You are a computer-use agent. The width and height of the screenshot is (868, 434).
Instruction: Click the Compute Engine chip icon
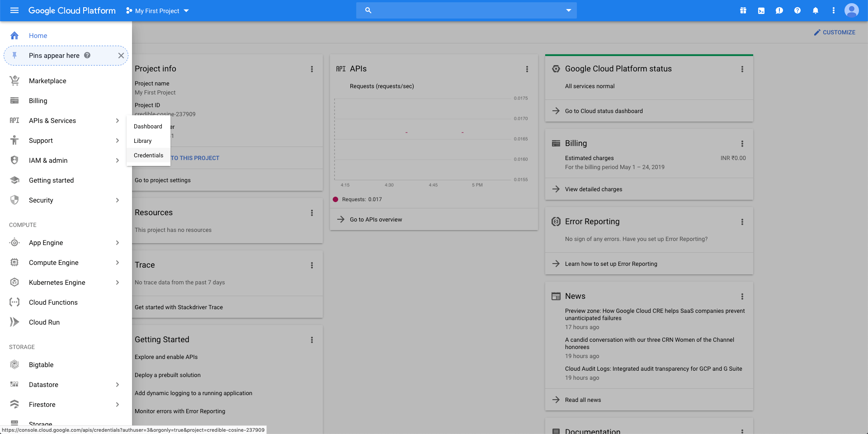[14, 263]
